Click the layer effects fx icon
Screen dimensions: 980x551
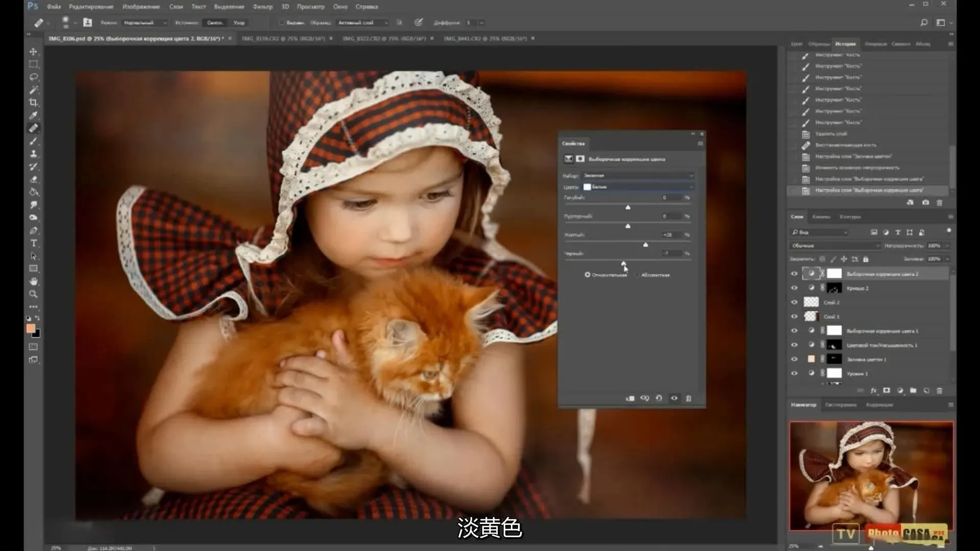[873, 391]
